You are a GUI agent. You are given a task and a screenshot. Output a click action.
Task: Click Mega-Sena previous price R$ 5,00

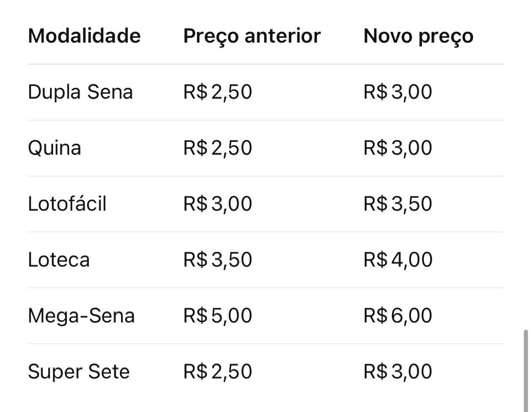(x=218, y=316)
